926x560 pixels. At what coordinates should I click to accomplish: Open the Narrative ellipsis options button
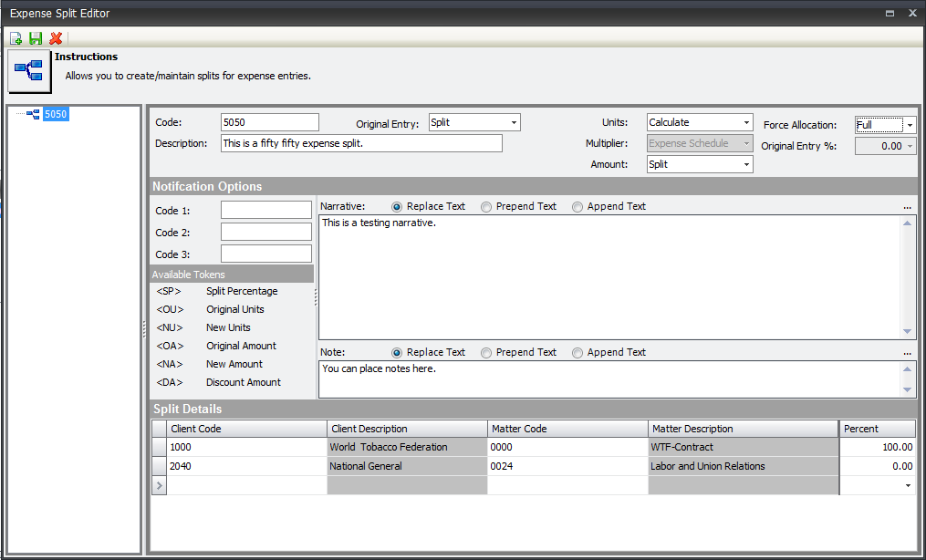pos(907,207)
